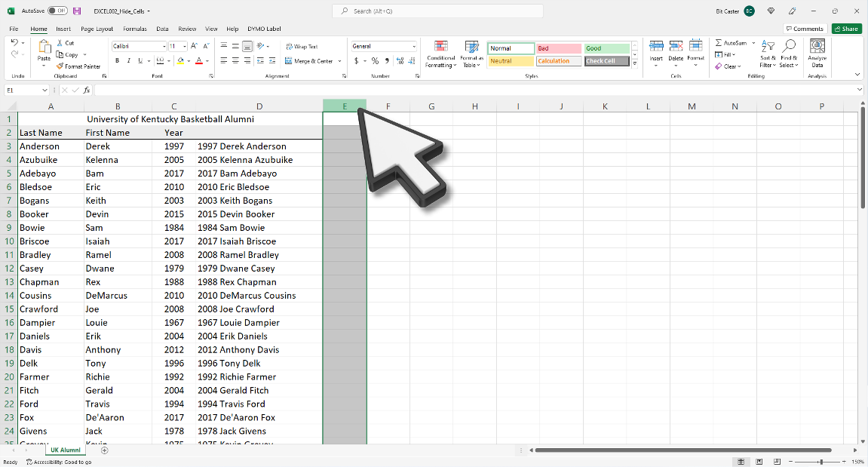Toggle Bottom Align
The width and height of the screenshot is (868, 467).
pyautogui.click(x=247, y=46)
